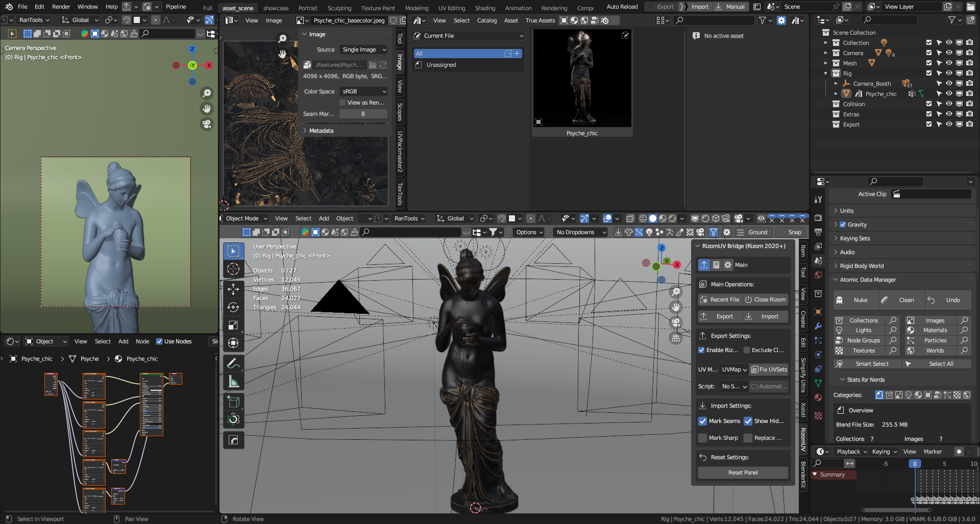Toggle Use Nodes checkbox in shader editor
980x524 pixels.
[x=159, y=341]
